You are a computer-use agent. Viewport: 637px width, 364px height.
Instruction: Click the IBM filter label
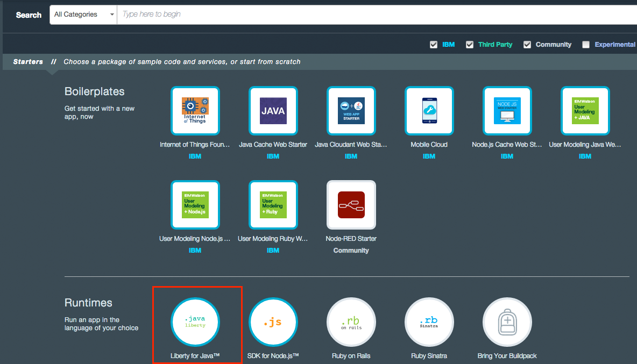449,45
